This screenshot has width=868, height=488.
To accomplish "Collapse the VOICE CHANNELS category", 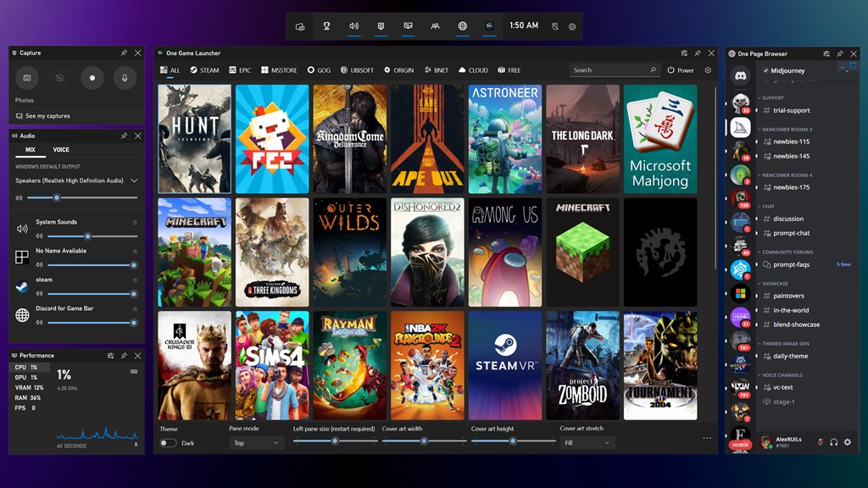I will (x=780, y=375).
